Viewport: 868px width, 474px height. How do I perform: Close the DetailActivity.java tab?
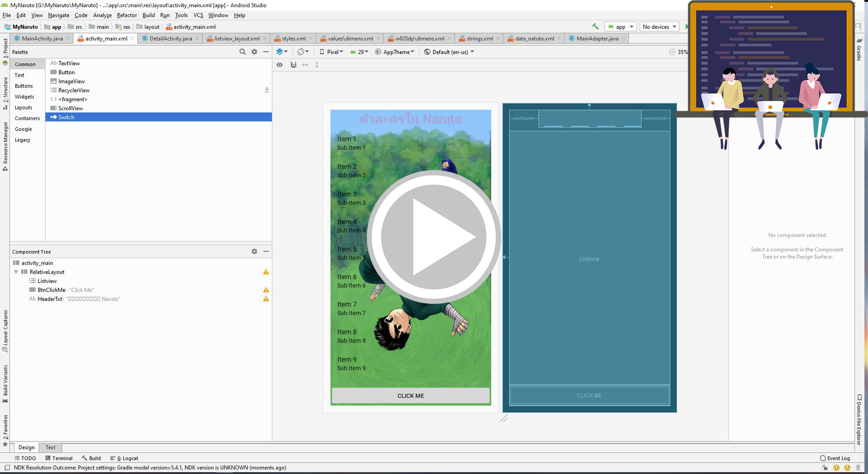point(197,38)
